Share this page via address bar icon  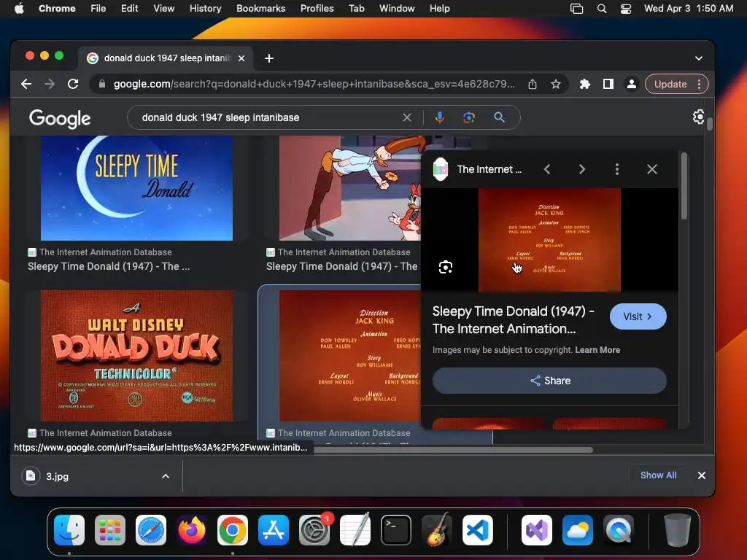click(532, 85)
